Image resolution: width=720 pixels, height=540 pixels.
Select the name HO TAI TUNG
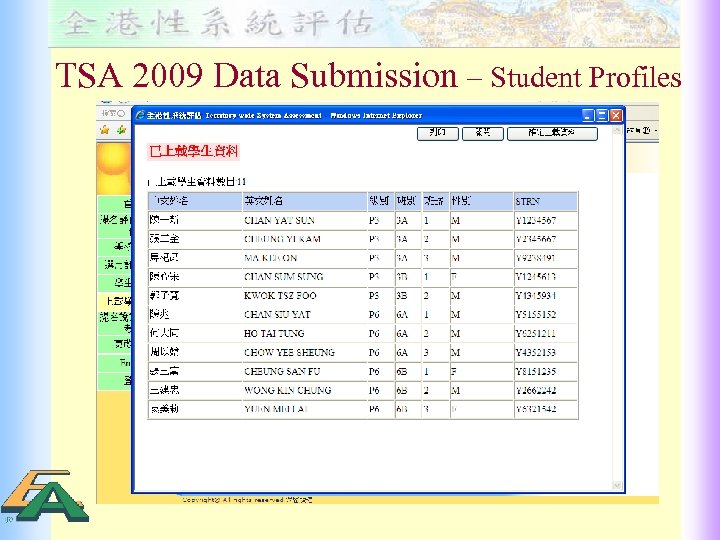pyautogui.click(x=274, y=333)
